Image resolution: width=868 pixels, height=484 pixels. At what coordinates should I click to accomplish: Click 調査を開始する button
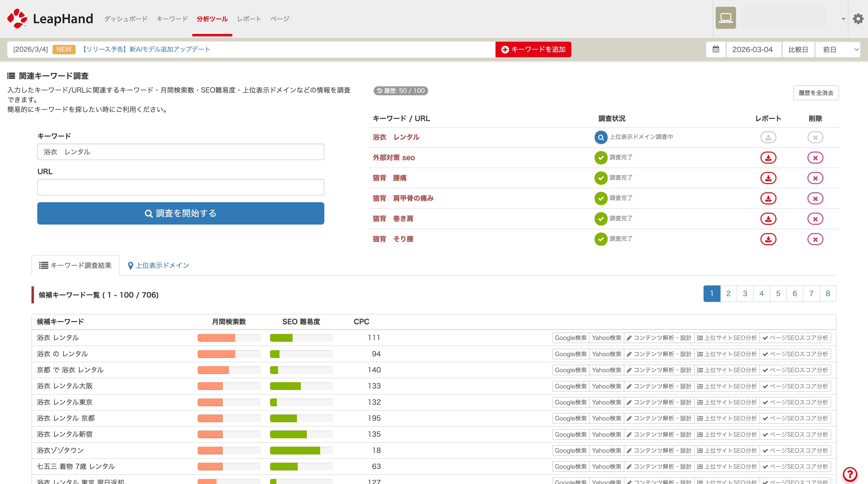(x=181, y=213)
